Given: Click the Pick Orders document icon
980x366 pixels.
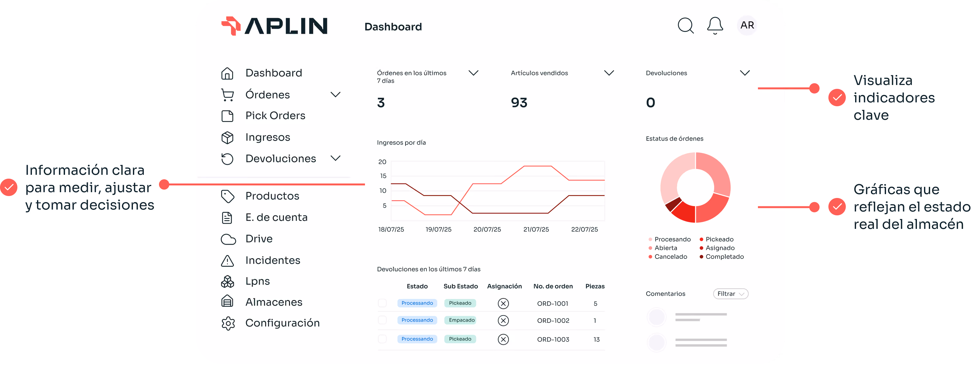Looking at the screenshot, I should (x=227, y=116).
